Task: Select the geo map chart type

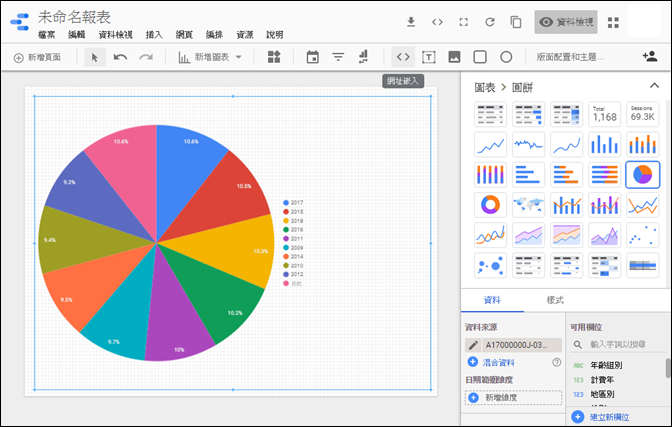Action: (528, 205)
